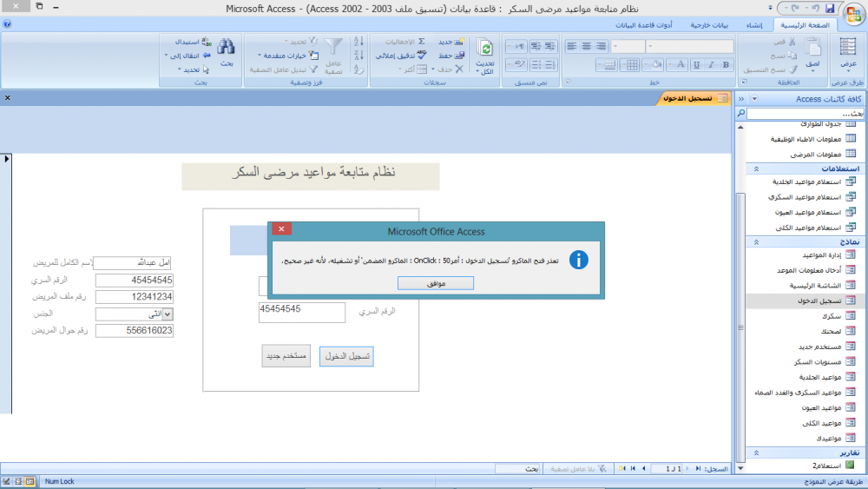Click the record search (بحث) box

(x=517, y=468)
